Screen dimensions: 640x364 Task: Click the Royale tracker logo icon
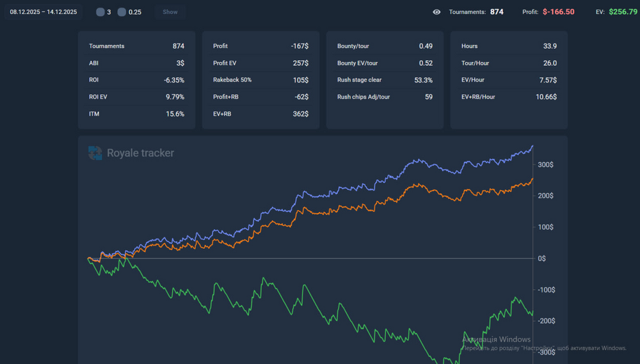[95, 153]
